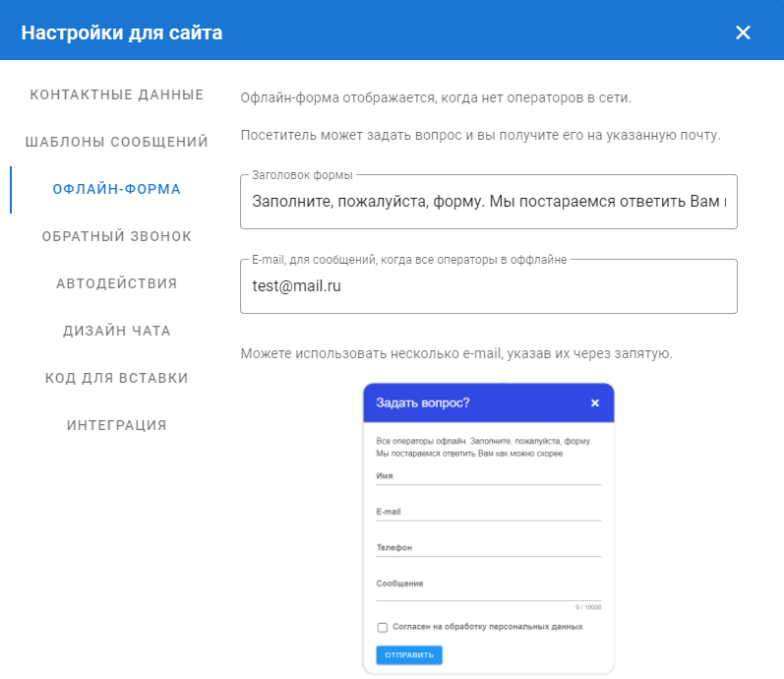Focus the offline e-mail field with test@mail.ru

click(x=488, y=286)
